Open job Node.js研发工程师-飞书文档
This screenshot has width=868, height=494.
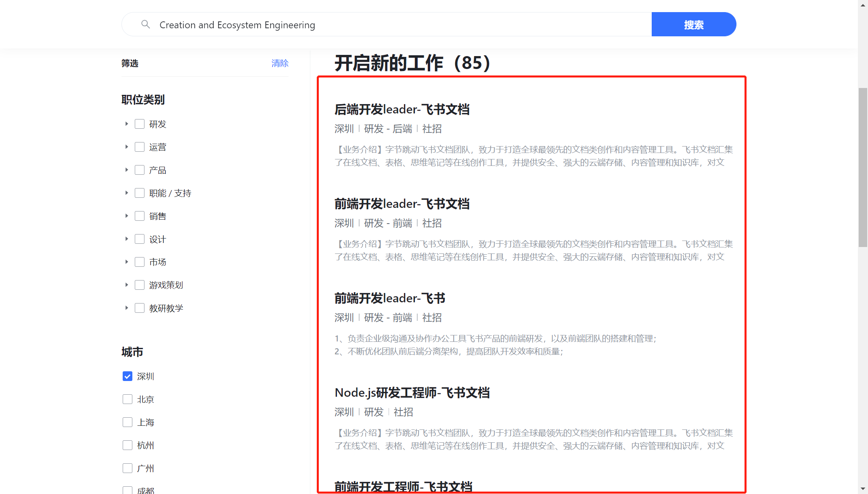[412, 393]
